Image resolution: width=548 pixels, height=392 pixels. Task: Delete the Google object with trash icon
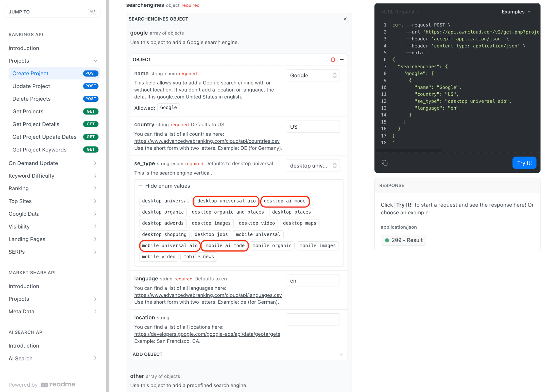333,59
